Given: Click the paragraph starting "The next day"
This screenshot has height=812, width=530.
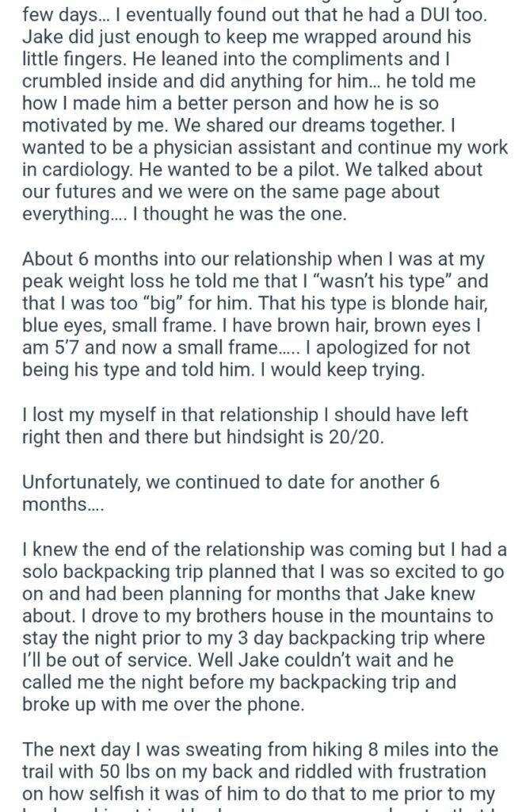Looking at the screenshot, I should pyautogui.click(x=260, y=777).
